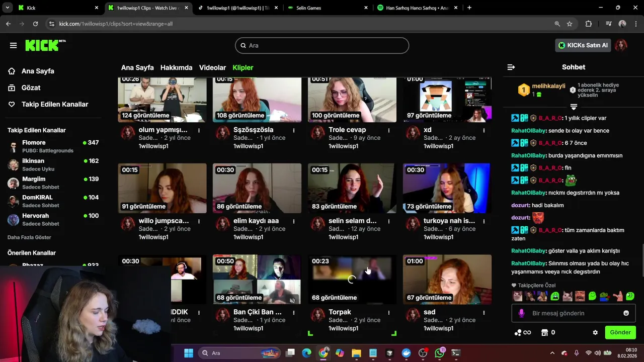Viewport: 644px width, 362px height.
Task: Open three-dot menu for willo jumpsca clip
Action: 199,221
